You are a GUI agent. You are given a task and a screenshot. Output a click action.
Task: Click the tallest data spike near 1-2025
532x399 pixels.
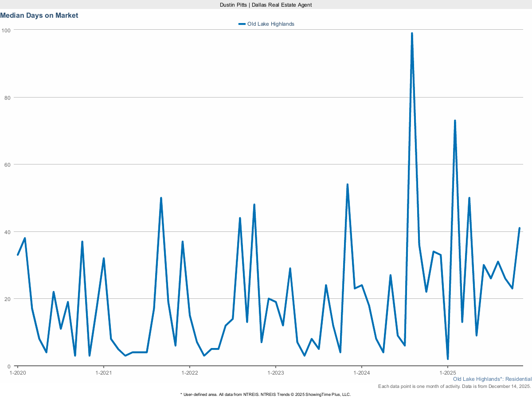pos(412,33)
